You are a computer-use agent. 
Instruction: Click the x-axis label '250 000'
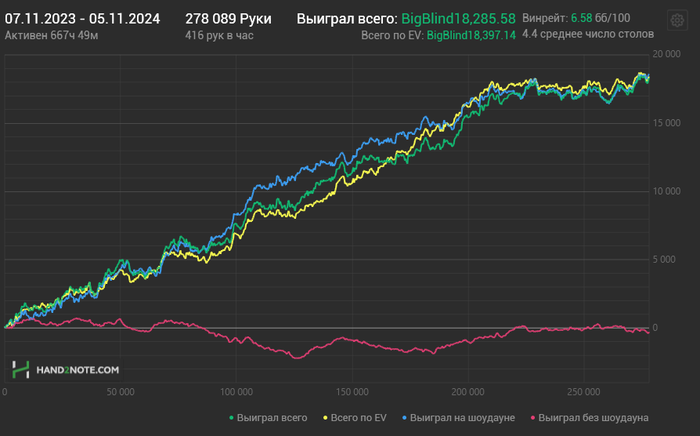(583, 392)
